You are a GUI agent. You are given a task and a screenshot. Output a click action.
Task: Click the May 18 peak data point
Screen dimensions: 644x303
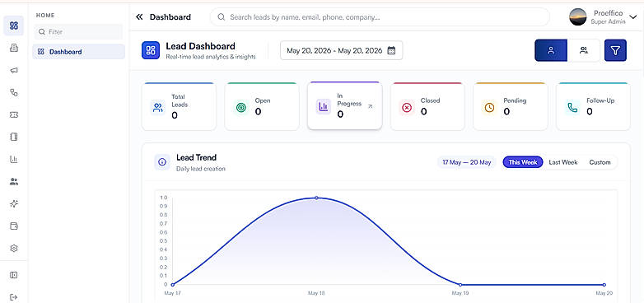tap(316, 198)
